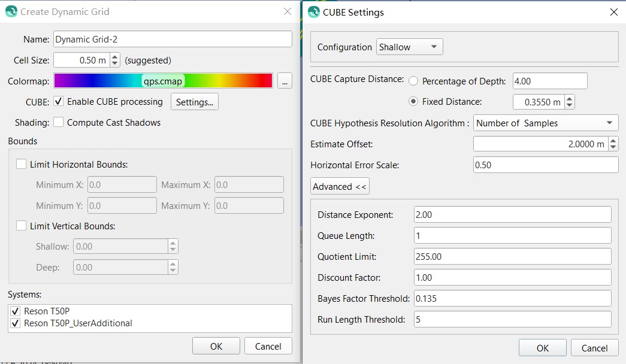This screenshot has width=626, height=364.
Task: Select Fixed Distance radio button
Action: 413,101
